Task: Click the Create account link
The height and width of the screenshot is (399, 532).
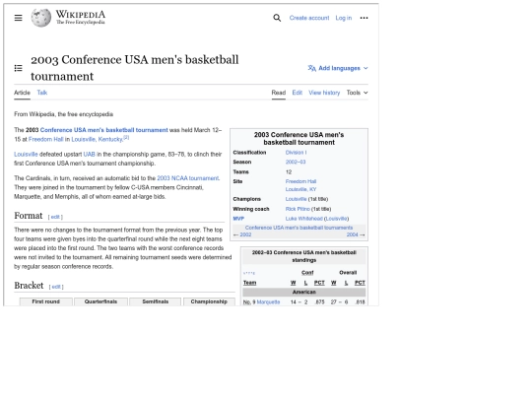Action: pyautogui.click(x=309, y=18)
